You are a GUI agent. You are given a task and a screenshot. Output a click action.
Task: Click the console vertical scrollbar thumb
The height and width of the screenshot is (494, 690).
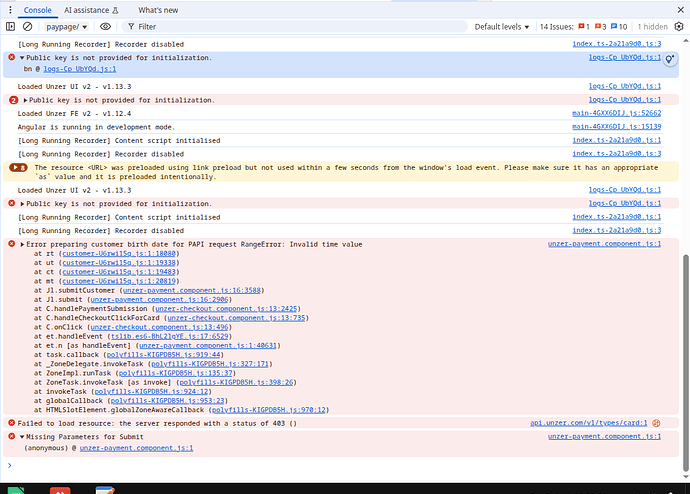(x=685, y=363)
